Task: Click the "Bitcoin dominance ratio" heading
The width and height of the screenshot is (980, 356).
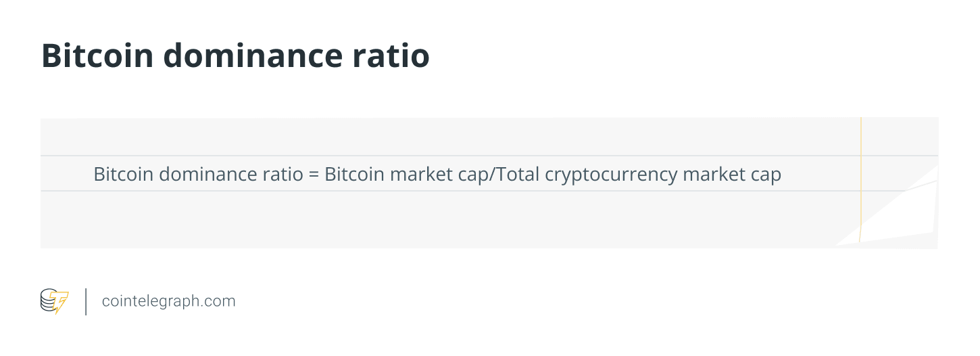Action: point(235,55)
